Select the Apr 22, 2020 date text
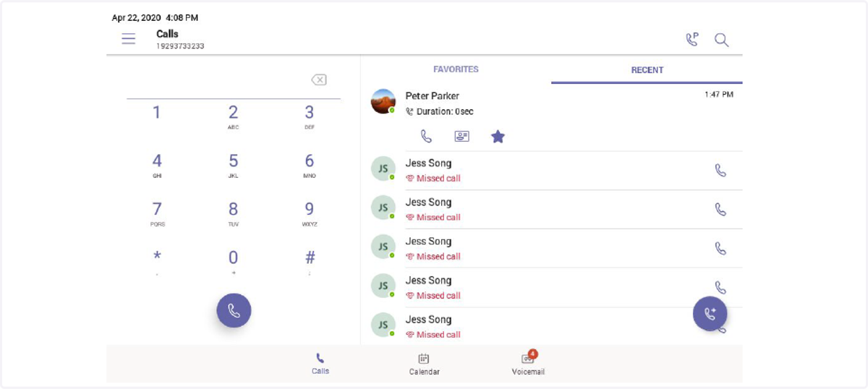Screen dimensions: 868x389 coord(135,17)
